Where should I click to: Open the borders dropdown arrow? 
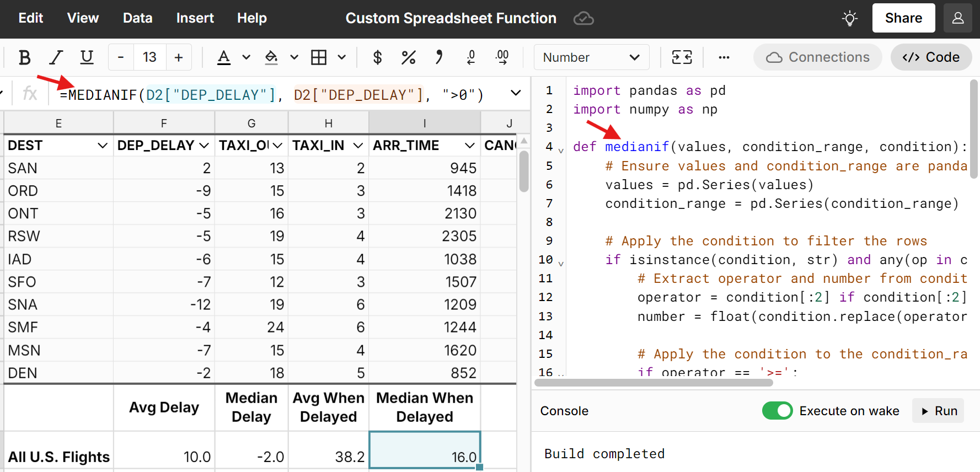point(342,57)
